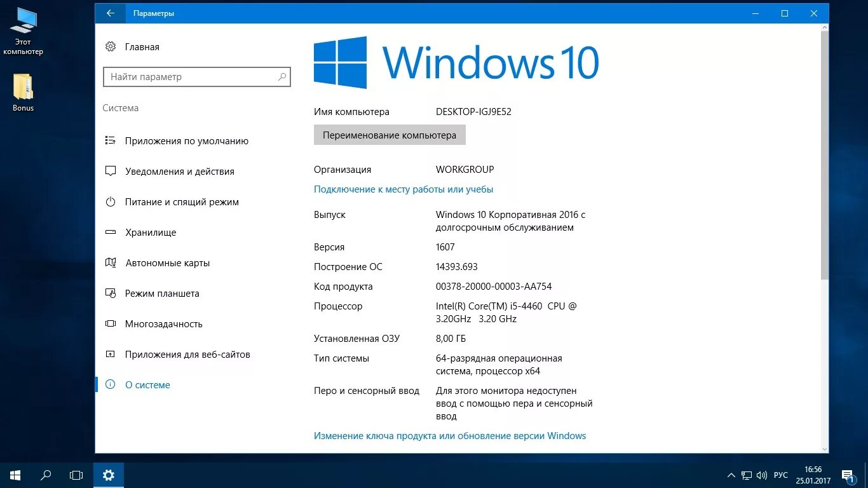Open Power and sleep settings
868x488 pixels.
pos(182,202)
